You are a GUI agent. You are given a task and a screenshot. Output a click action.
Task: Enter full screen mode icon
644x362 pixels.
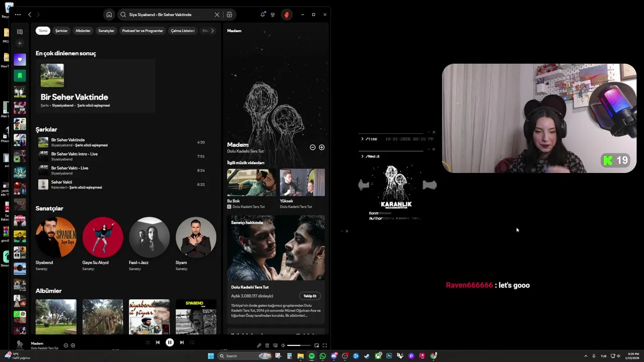325,345
